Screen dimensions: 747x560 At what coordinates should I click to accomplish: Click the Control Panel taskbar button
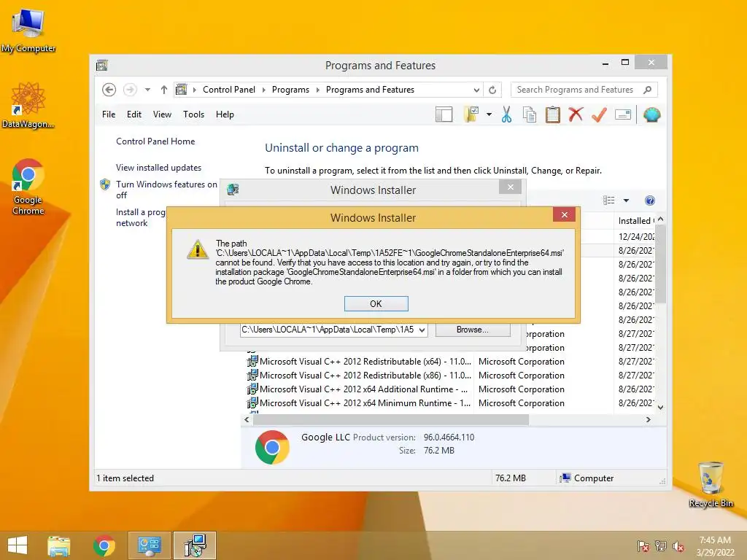(149, 545)
